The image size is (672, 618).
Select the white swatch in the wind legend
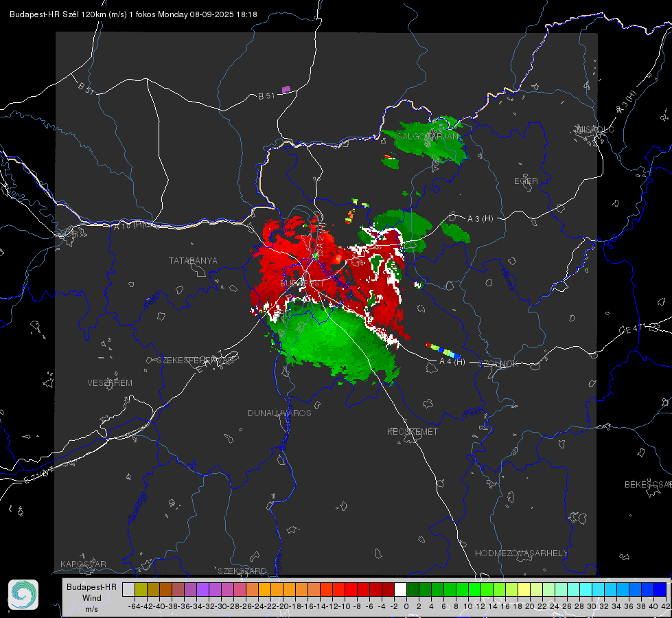pyautogui.click(x=400, y=589)
